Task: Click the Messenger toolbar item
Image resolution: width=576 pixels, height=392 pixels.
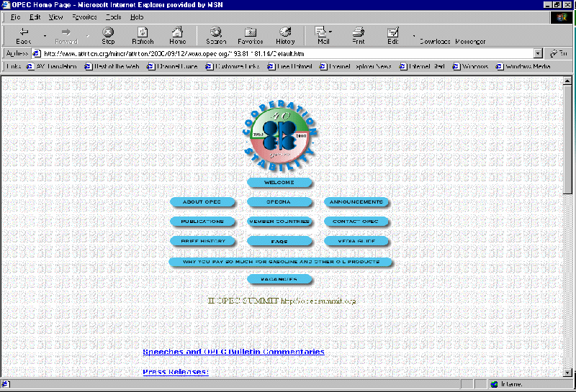Action: [x=470, y=42]
